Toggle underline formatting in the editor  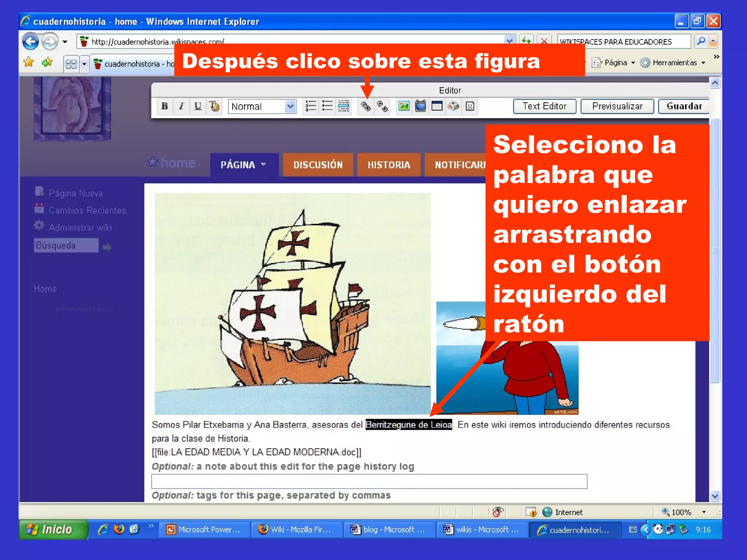(x=198, y=106)
